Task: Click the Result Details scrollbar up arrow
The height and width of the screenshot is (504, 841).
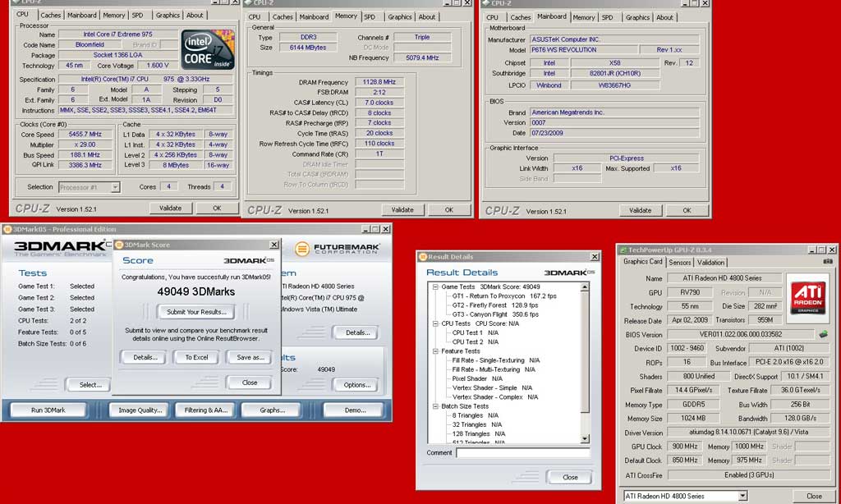Action: pos(585,287)
